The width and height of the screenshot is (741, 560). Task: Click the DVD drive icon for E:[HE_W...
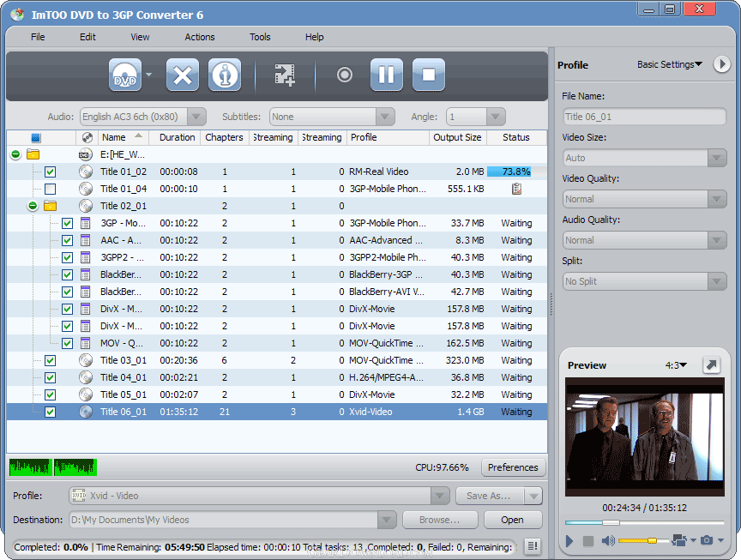[x=85, y=154]
